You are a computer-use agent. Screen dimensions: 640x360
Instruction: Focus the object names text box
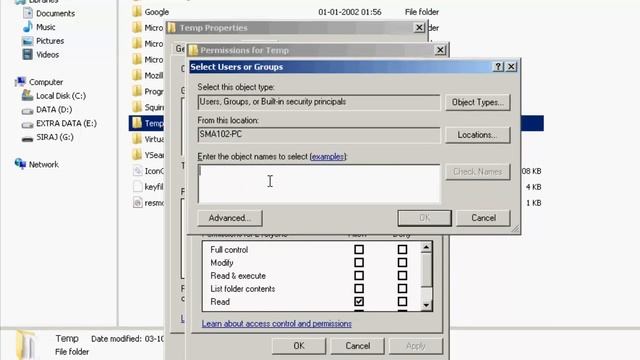pyautogui.click(x=319, y=184)
